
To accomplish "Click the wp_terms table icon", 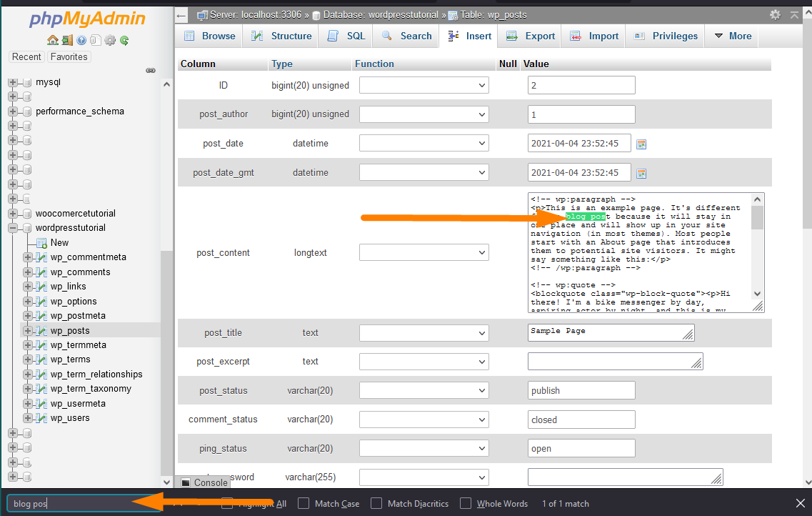I will (x=41, y=359).
